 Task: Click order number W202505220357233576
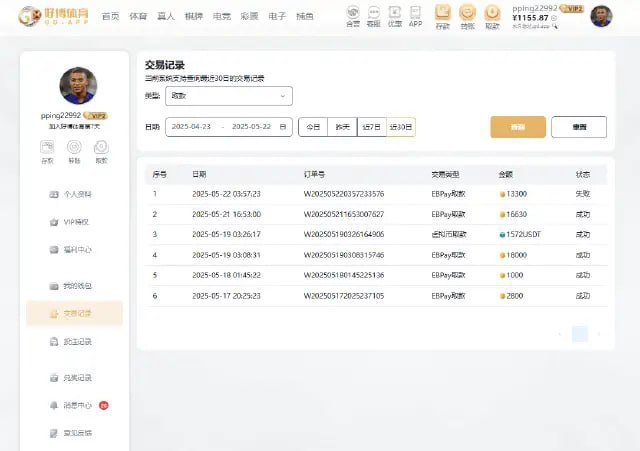tap(343, 193)
